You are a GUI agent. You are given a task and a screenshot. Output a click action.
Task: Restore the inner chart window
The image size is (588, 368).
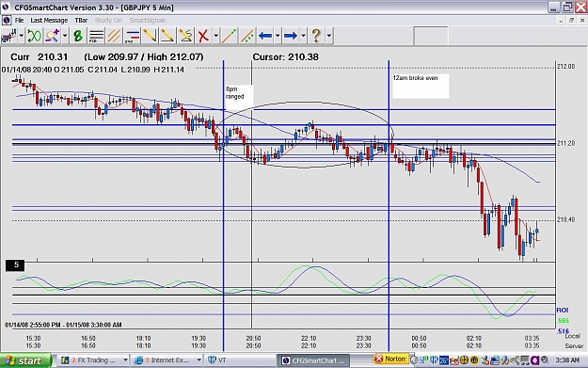click(x=572, y=21)
